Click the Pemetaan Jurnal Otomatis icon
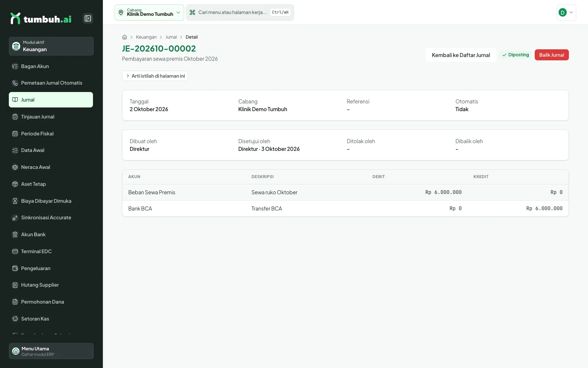The height and width of the screenshot is (368, 588). [x=15, y=83]
